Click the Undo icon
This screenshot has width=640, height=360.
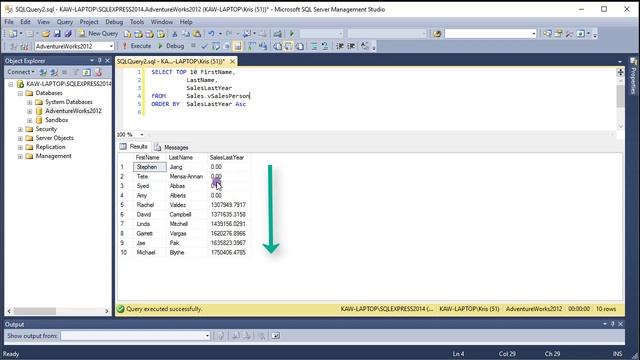click(211, 33)
